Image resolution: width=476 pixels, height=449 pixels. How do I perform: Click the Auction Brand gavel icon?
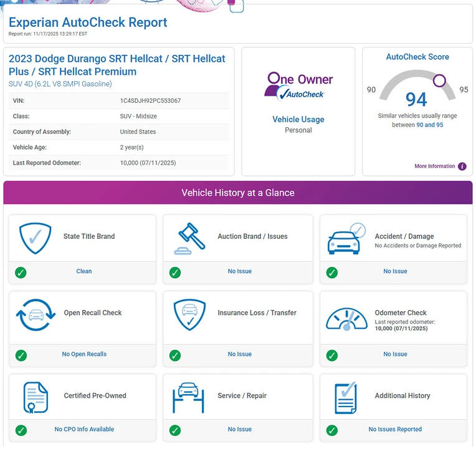coord(190,238)
